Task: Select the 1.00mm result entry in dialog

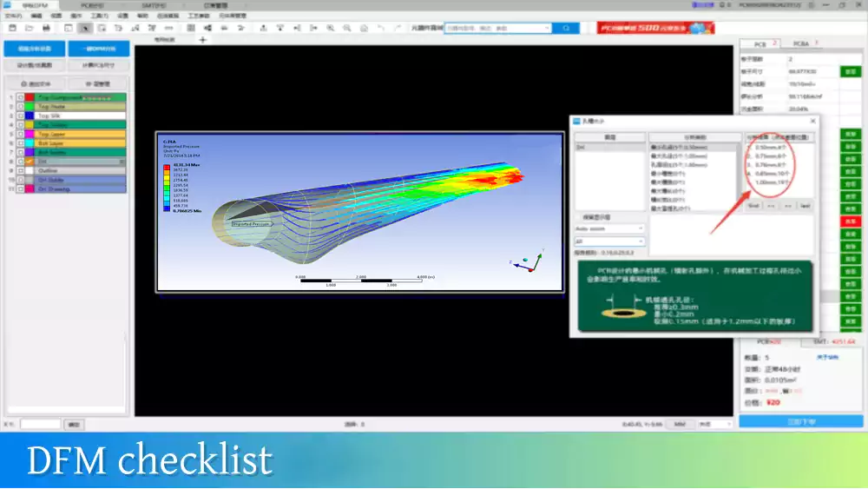Action: [772, 182]
